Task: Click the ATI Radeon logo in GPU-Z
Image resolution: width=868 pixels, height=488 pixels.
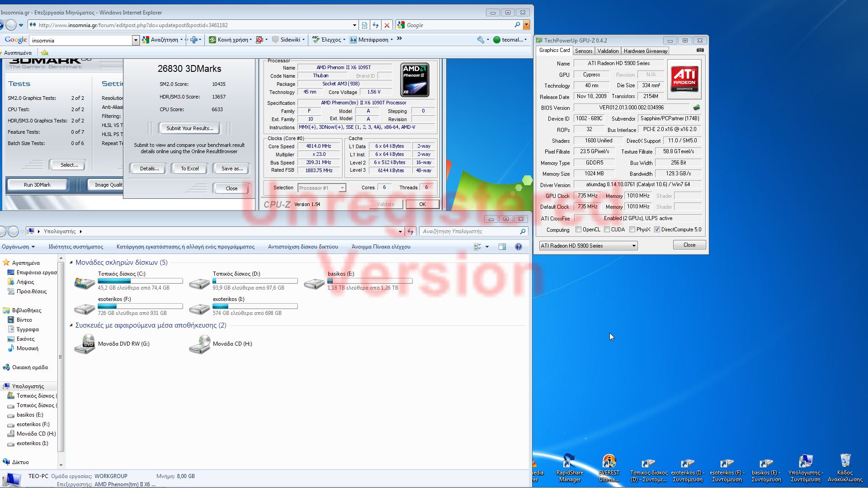Action: (684, 79)
